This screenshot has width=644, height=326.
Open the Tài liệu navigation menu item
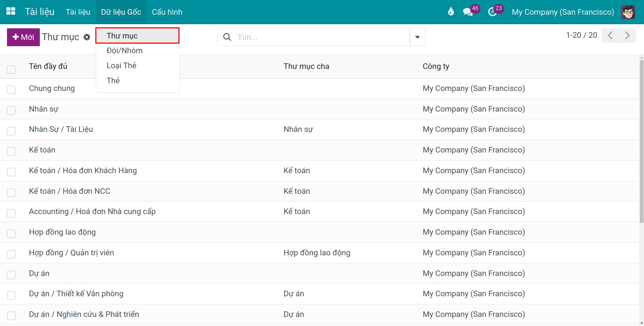click(78, 12)
